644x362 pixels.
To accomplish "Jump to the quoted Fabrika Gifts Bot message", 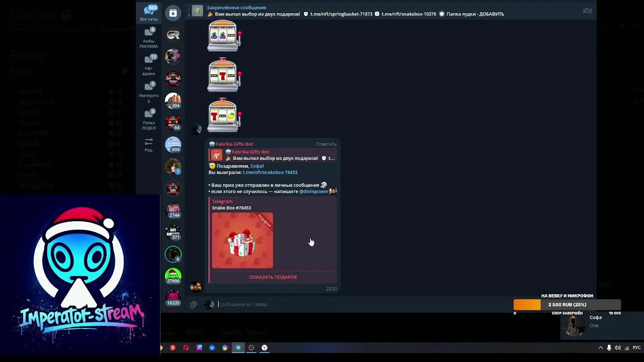I will [272, 155].
